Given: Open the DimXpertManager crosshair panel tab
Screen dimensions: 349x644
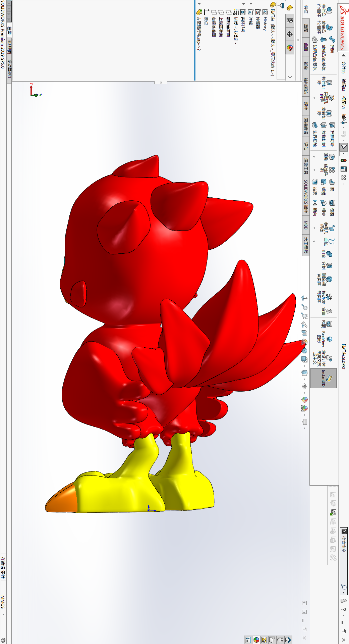Looking at the screenshot, I should point(290,34).
